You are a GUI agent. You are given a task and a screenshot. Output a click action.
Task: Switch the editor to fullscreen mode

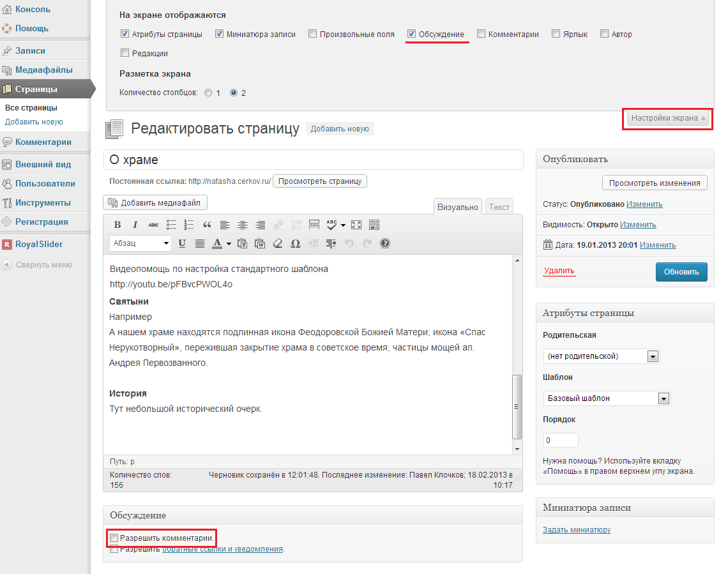[x=356, y=225]
